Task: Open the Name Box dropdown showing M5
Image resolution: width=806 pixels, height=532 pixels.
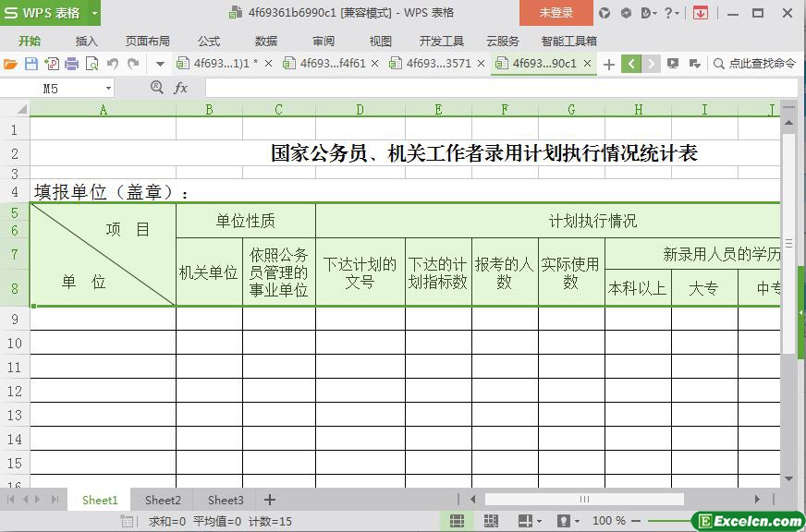Action: click(108, 88)
